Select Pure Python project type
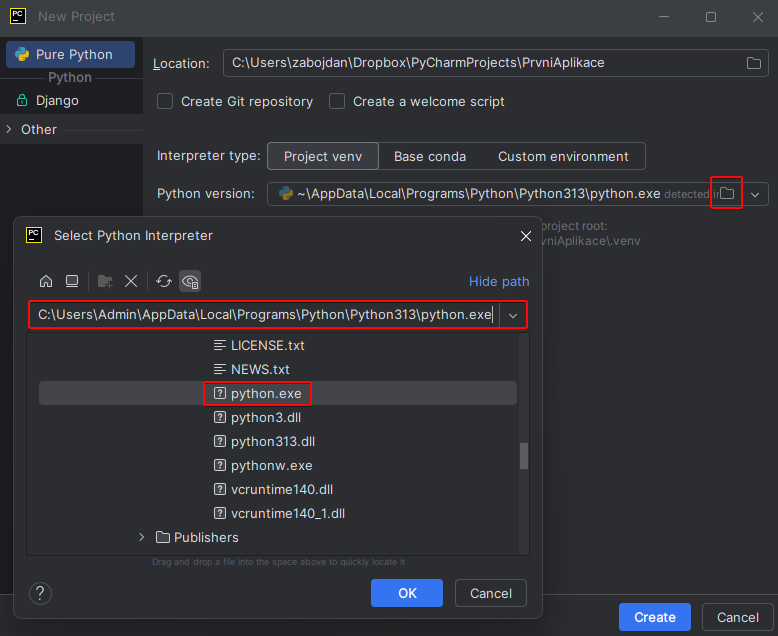 70,54
